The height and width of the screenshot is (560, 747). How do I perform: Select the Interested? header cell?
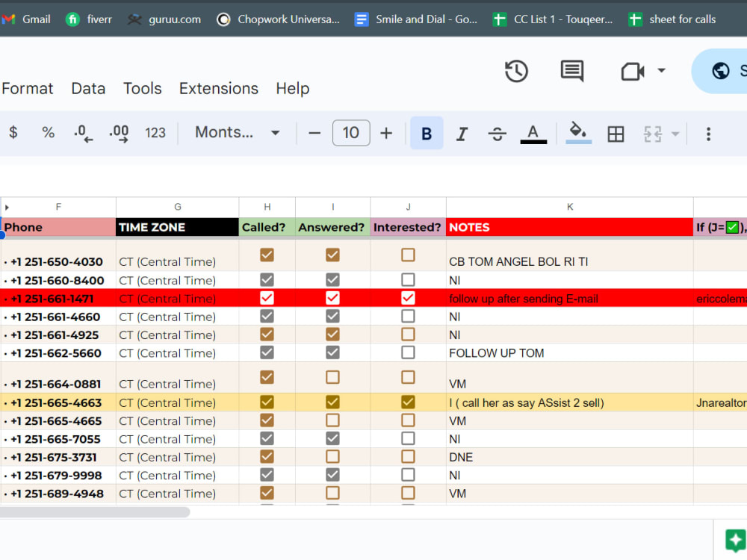(409, 227)
